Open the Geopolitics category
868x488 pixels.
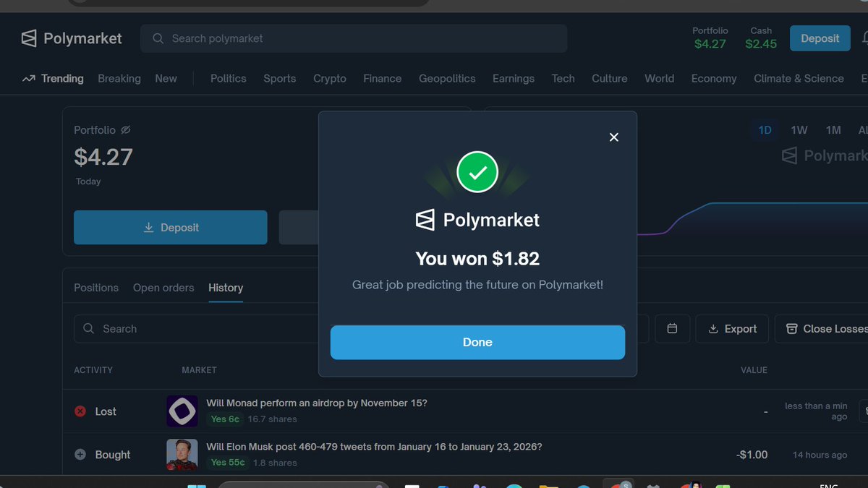pos(447,79)
